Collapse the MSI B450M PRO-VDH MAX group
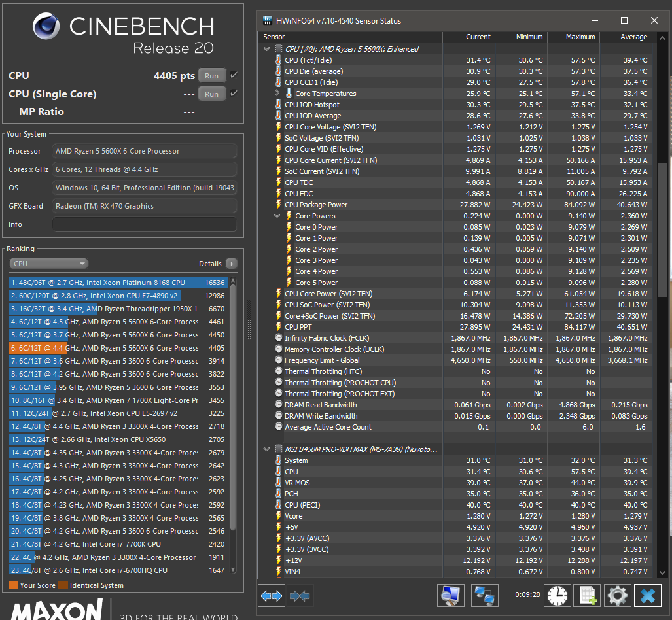Screen dimensions: 672x620 click(x=266, y=449)
